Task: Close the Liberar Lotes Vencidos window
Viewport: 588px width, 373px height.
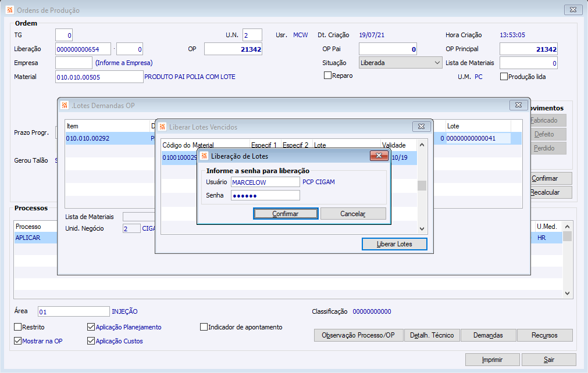Action: (421, 127)
